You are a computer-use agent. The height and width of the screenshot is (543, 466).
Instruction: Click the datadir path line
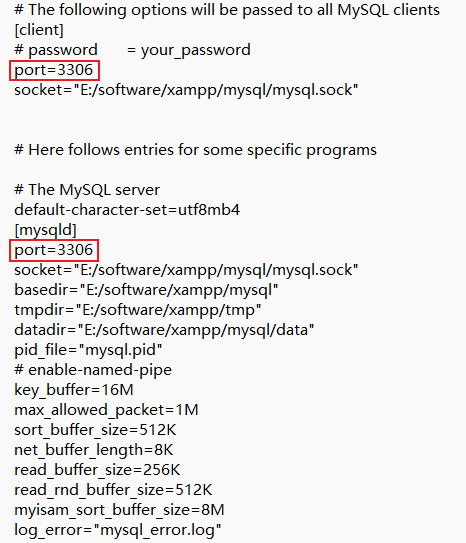click(x=164, y=330)
